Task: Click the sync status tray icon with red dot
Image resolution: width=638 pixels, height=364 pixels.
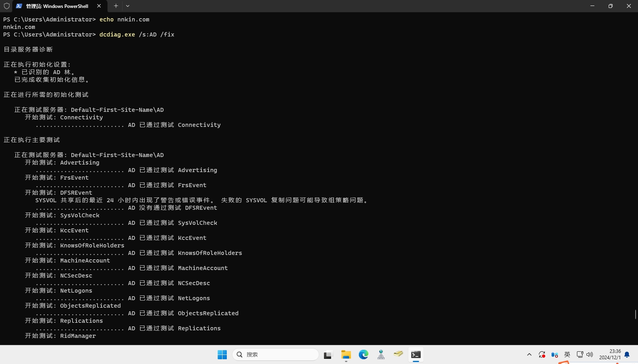Action: point(542,354)
